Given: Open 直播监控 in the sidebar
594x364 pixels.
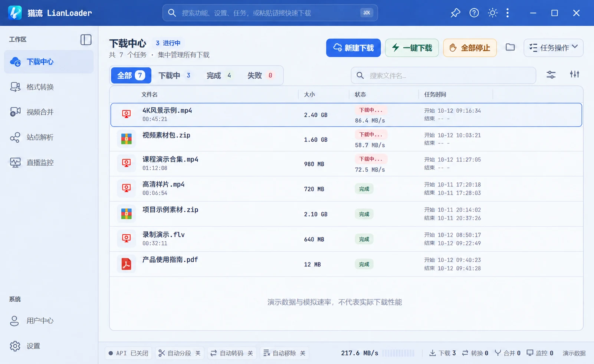Looking at the screenshot, I should pyautogui.click(x=49, y=162).
